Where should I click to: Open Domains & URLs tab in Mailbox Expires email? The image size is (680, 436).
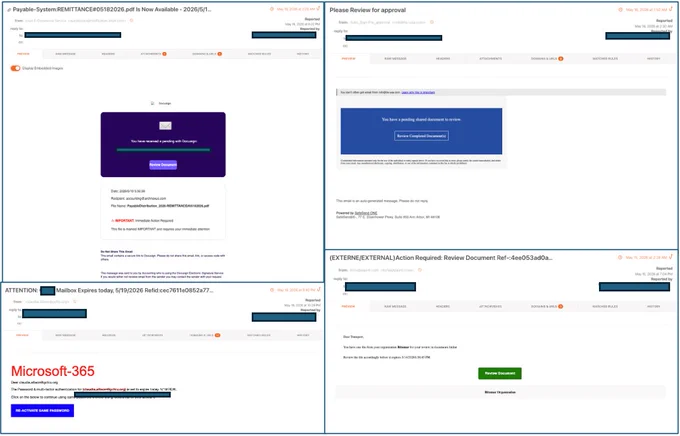tap(205, 335)
